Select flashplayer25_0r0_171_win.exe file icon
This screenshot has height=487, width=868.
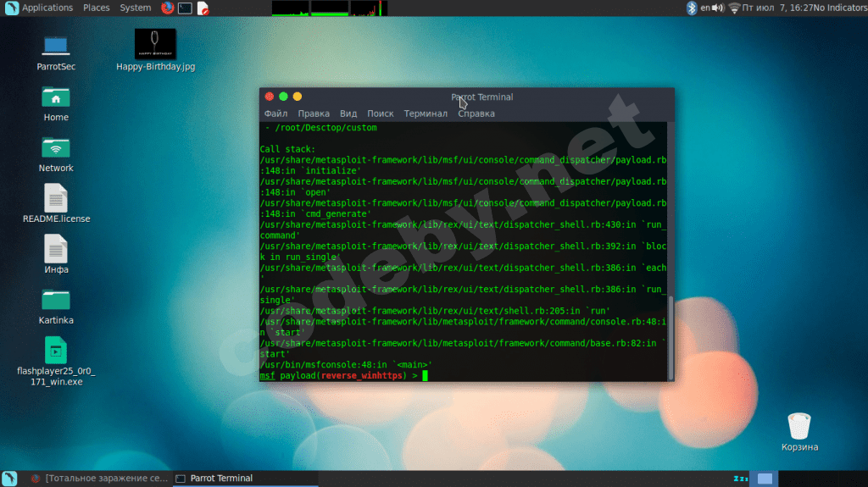(x=56, y=351)
